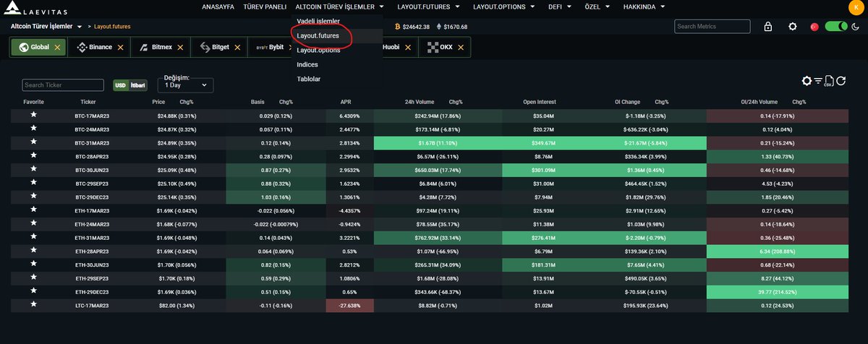Screen dimensions: 868x344
Task: Expand the LAYOUT.FUTURES nav menu
Action: (428, 7)
